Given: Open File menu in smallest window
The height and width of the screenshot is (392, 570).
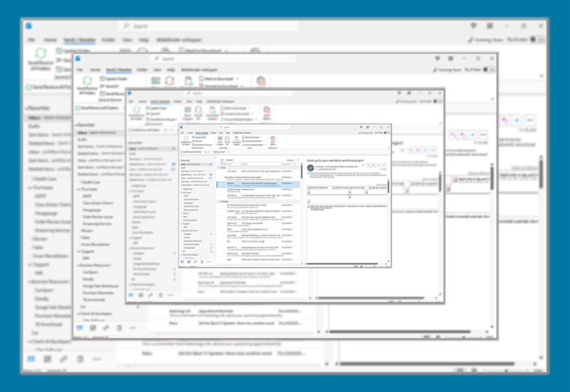Looking at the screenshot, I should coord(182,133).
